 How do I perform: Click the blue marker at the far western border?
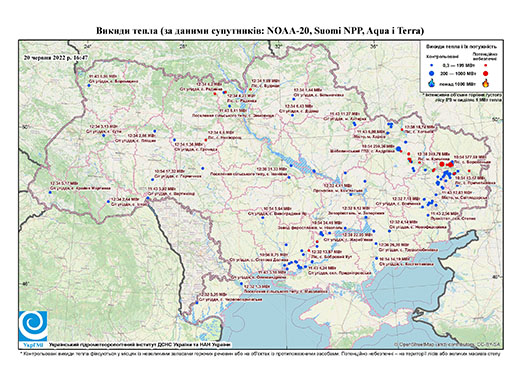click(x=50, y=192)
